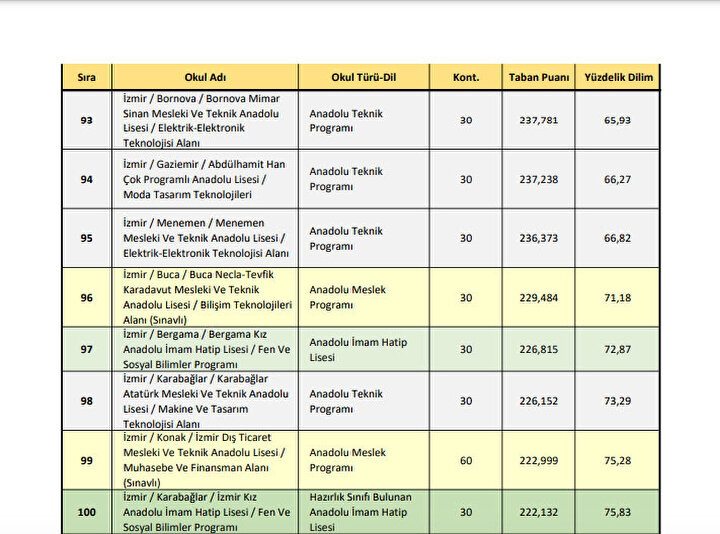This screenshot has width=720, height=534.
Task: Click the Okul Adı column header
Action: pyautogui.click(x=205, y=77)
